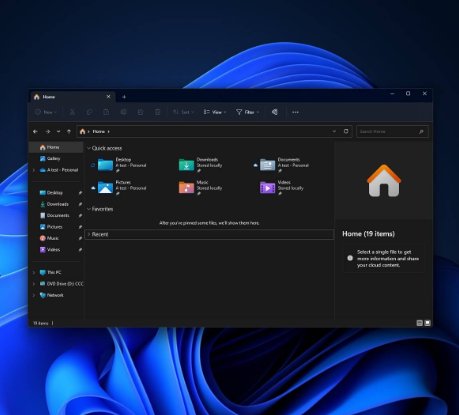The width and height of the screenshot is (459, 415).
Task: Click the Paste toolbar icon
Action: pos(106,112)
